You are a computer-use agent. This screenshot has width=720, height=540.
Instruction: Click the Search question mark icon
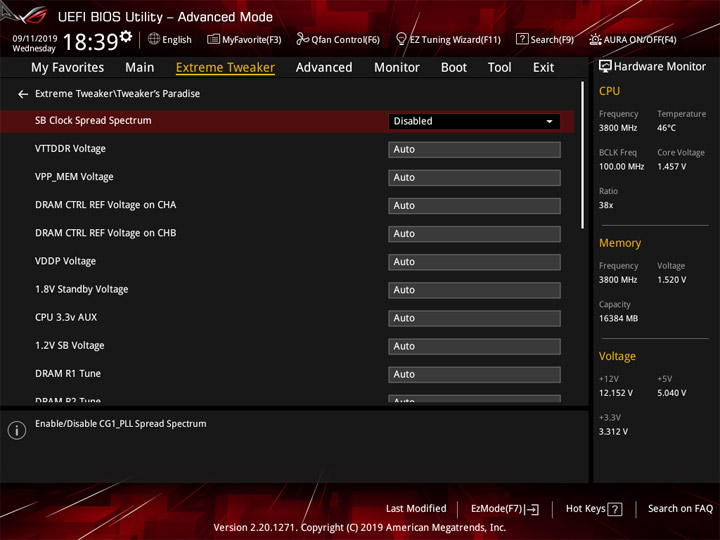(x=522, y=39)
